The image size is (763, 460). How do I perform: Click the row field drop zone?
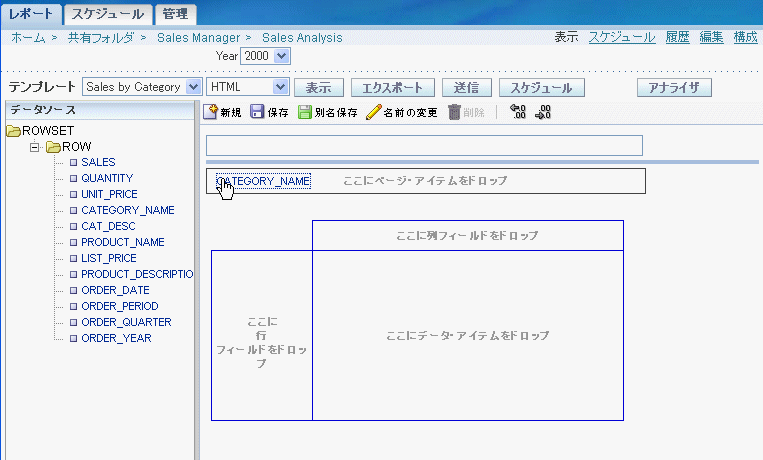click(262, 335)
